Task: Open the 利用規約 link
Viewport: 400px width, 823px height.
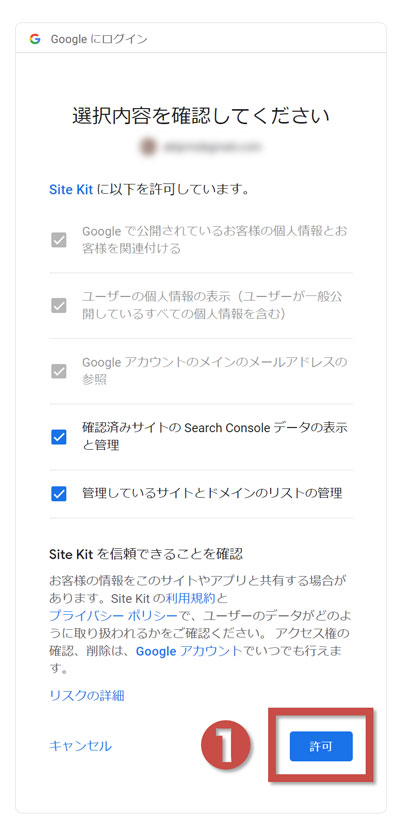Action: 190,598
